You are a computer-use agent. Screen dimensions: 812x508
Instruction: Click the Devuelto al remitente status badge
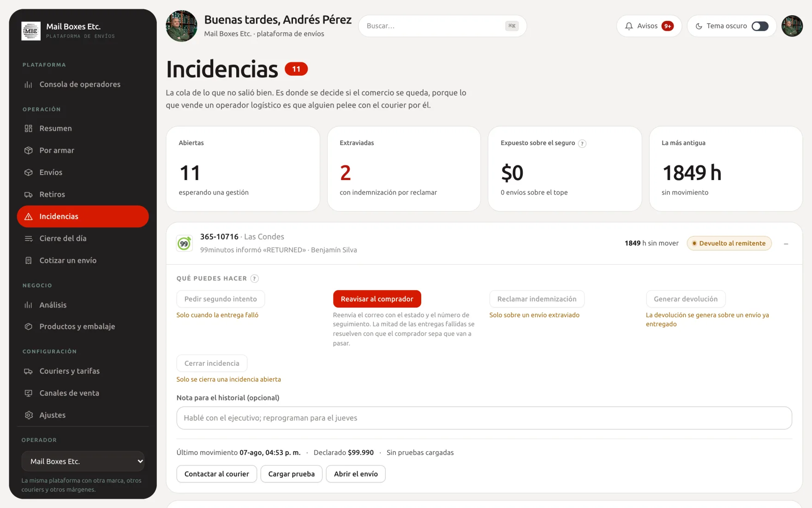tap(729, 243)
